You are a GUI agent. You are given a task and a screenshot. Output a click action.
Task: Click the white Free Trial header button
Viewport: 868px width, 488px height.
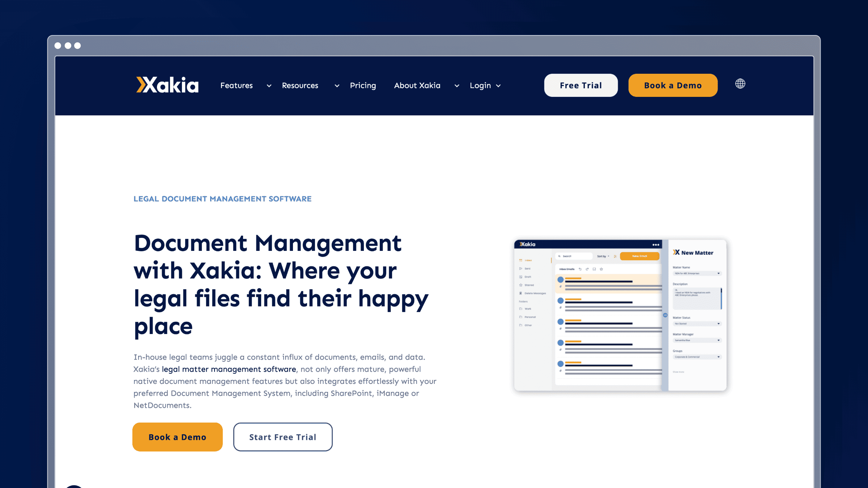click(581, 85)
